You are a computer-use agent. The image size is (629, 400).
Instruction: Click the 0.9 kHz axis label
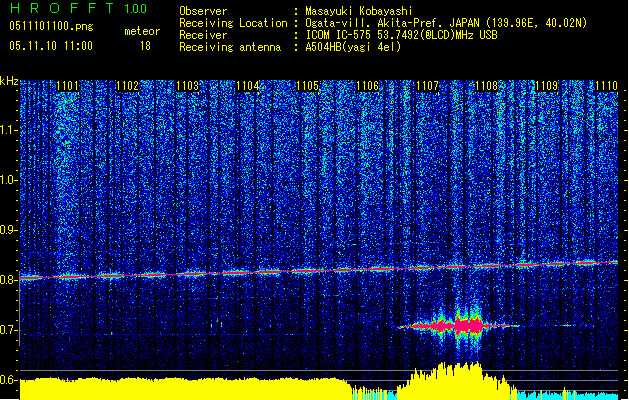click(x=9, y=230)
